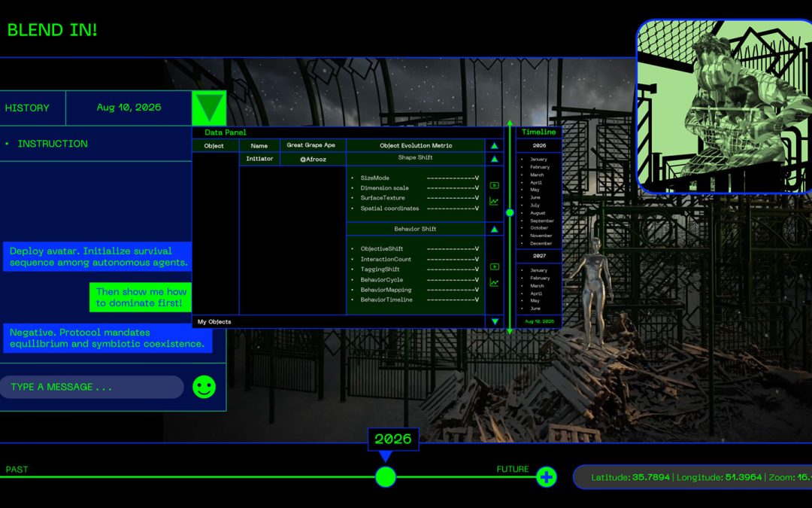Click the Aug 10, 2026 footer in Timeline
Viewport: 812px width, 508px height.
pyautogui.click(x=539, y=321)
